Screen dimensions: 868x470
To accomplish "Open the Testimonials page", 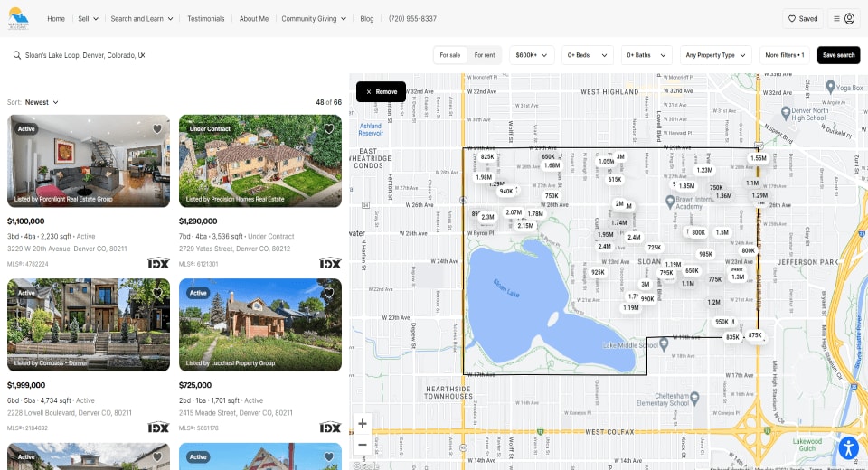I will point(206,19).
